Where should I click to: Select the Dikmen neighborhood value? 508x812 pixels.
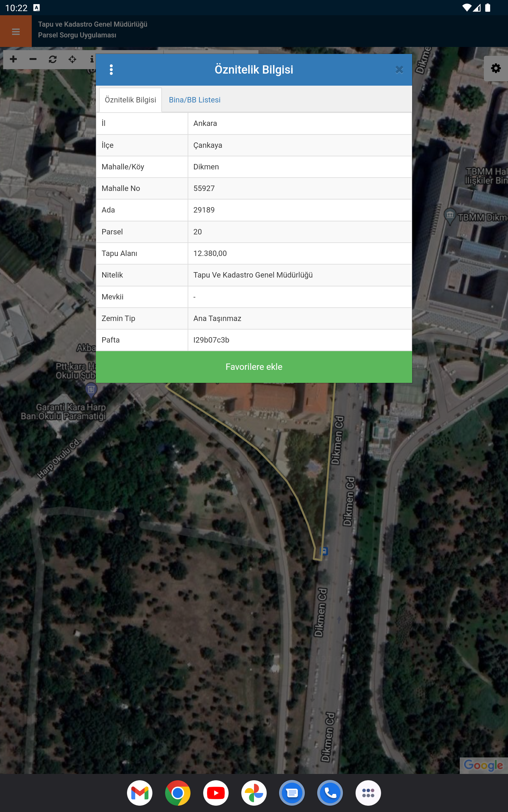coord(300,167)
